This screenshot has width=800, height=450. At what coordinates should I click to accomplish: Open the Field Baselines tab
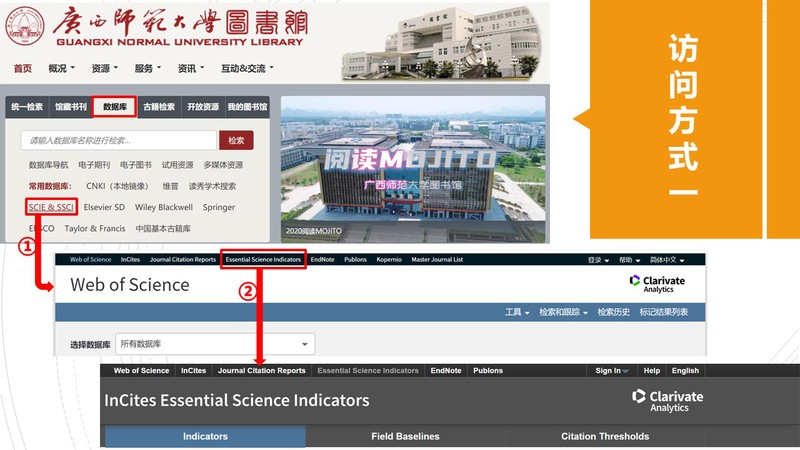399,437
